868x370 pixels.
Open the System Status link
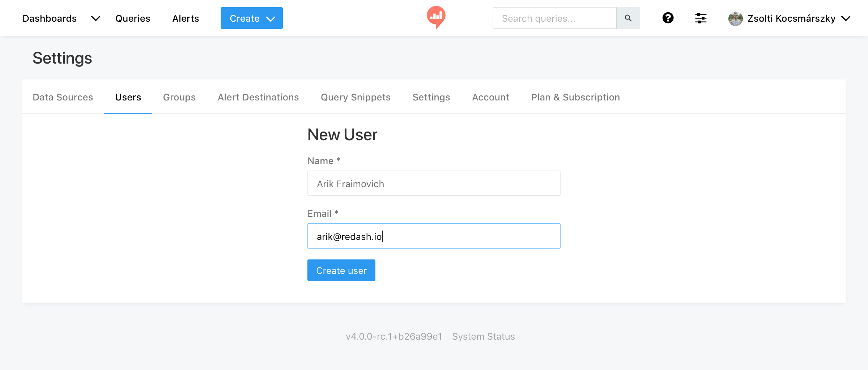tap(483, 336)
